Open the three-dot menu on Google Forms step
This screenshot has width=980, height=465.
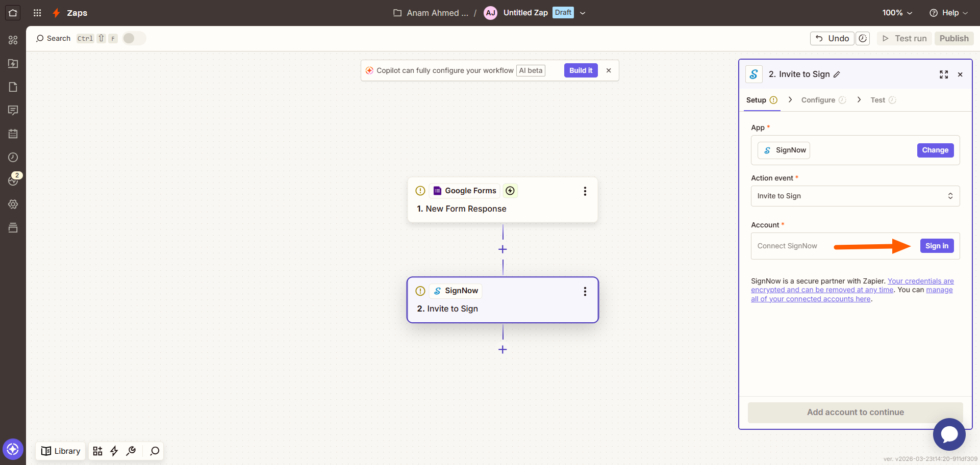[x=585, y=191]
